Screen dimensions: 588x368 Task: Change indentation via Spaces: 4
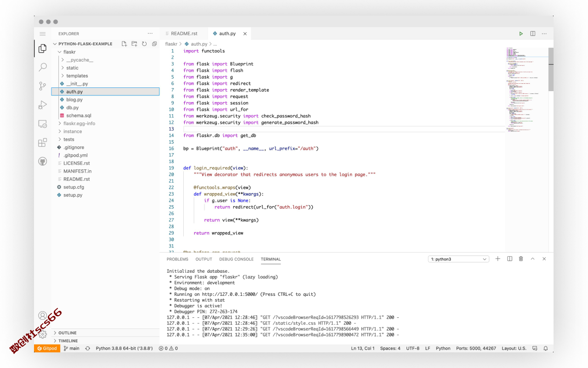click(390, 348)
